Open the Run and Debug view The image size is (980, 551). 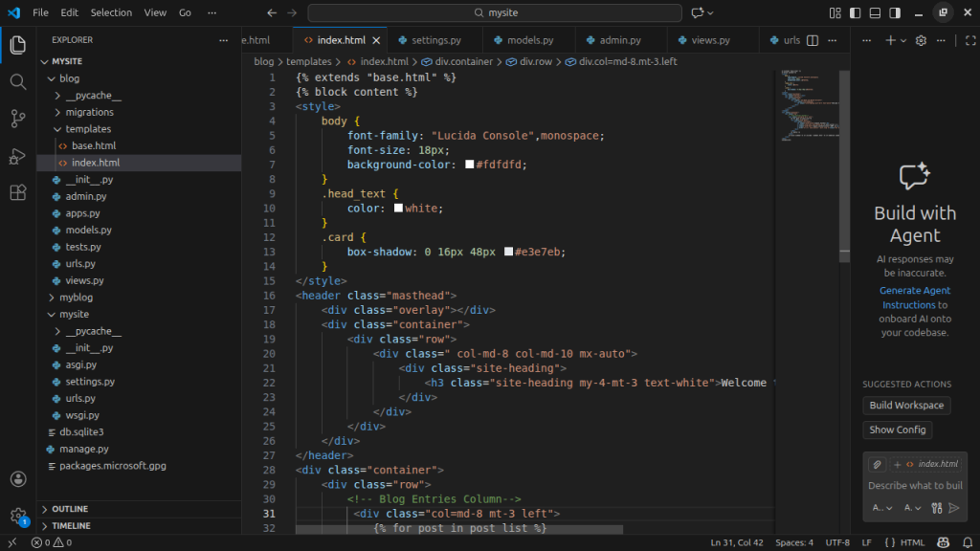pos(17,156)
